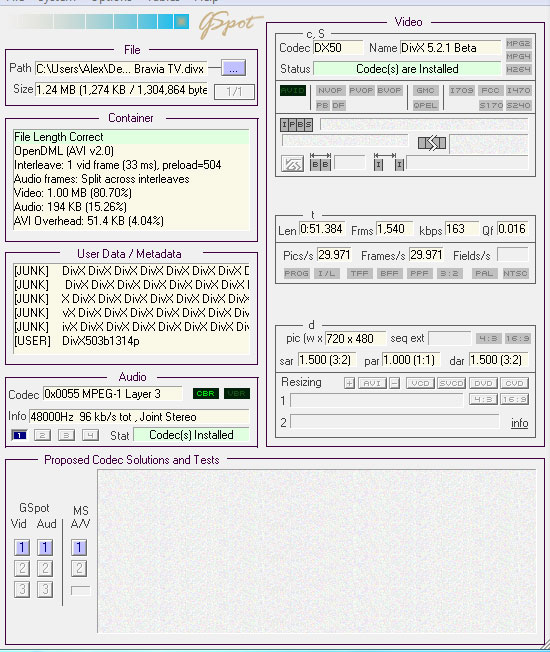Select audio stream 3 button

point(66,435)
